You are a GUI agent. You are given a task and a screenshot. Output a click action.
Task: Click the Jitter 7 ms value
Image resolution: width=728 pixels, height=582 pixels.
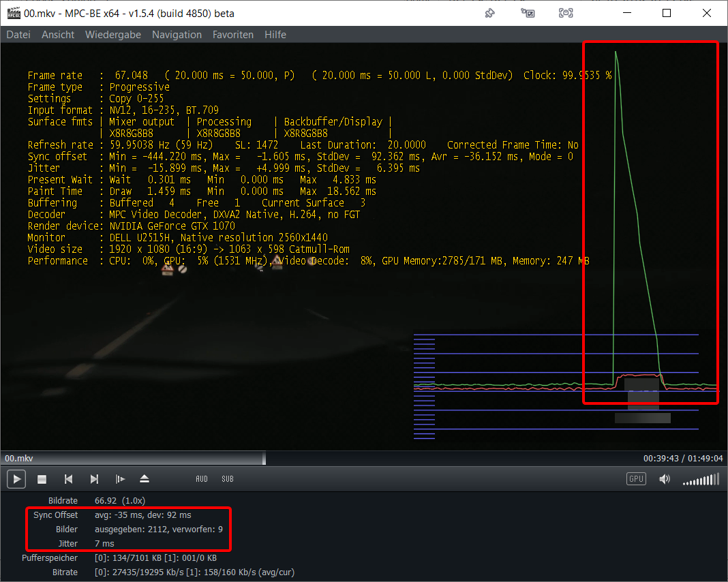point(104,544)
